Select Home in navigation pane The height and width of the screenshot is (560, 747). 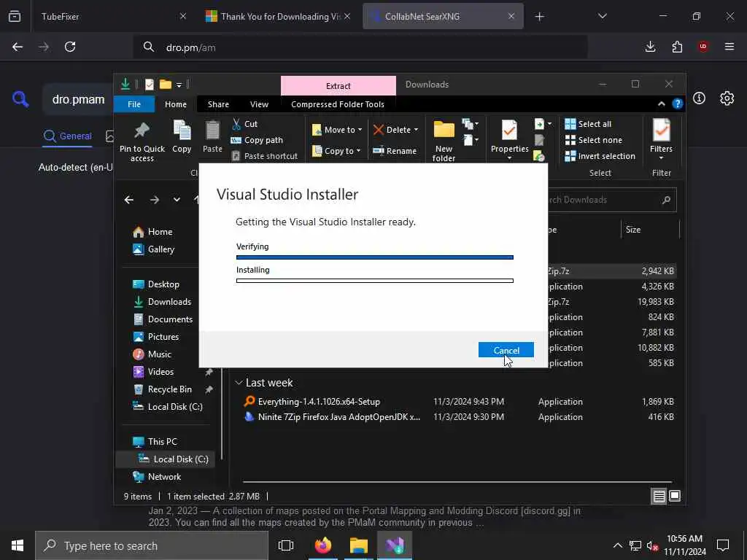152,231
